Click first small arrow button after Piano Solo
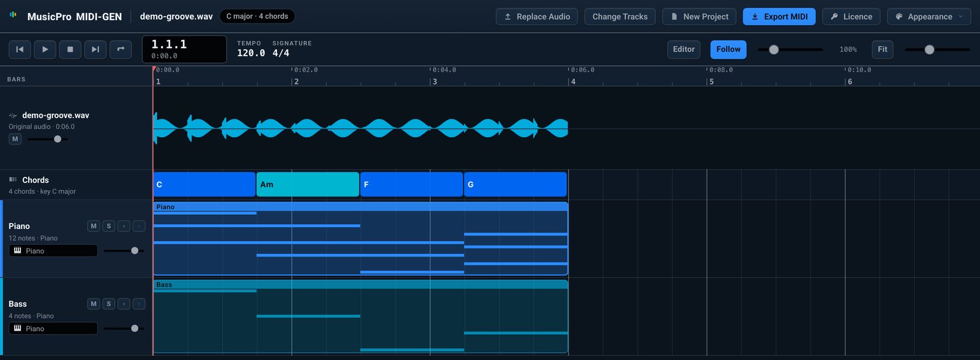980x360 pixels. tap(124, 226)
